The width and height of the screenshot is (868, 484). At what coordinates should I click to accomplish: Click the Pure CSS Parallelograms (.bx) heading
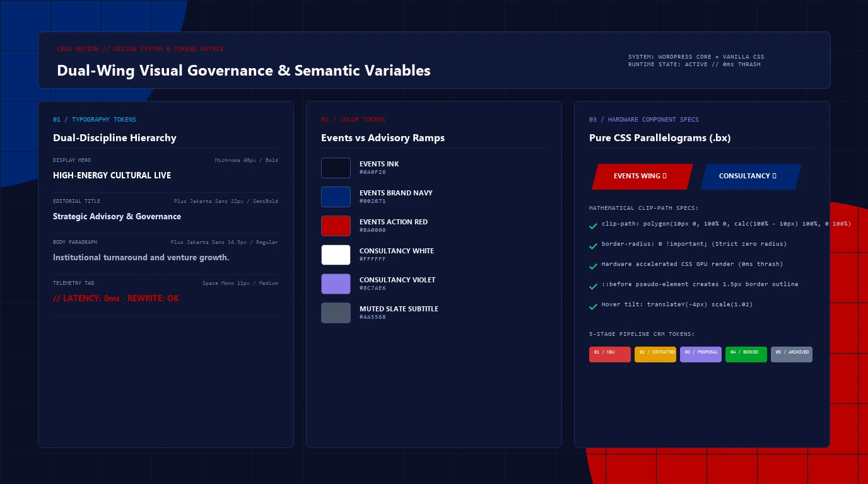pyautogui.click(x=660, y=138)
